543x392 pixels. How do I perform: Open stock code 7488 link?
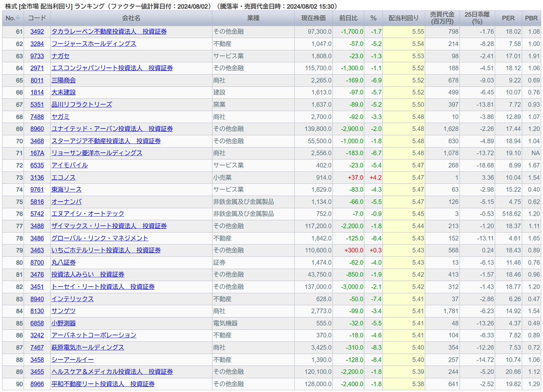(37, 117)
